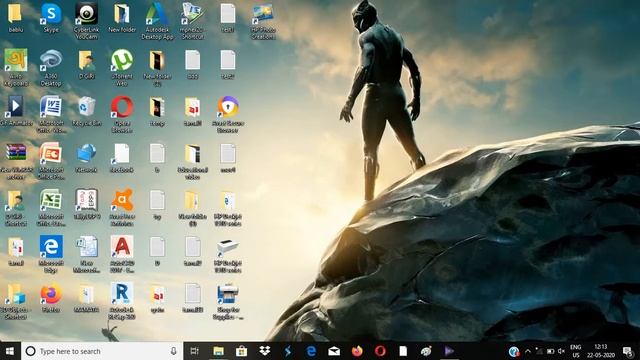Open the Windows Start menu

tap(10, 351)
